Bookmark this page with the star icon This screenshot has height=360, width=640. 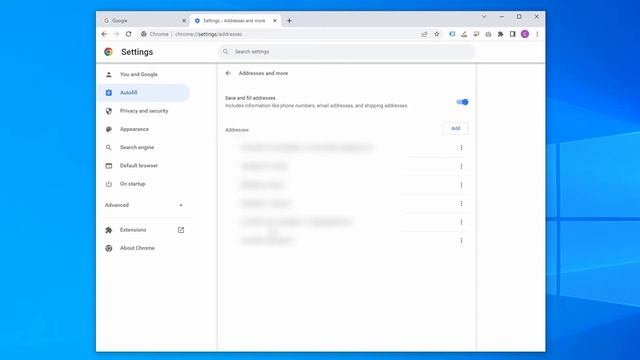click(437, 34)
